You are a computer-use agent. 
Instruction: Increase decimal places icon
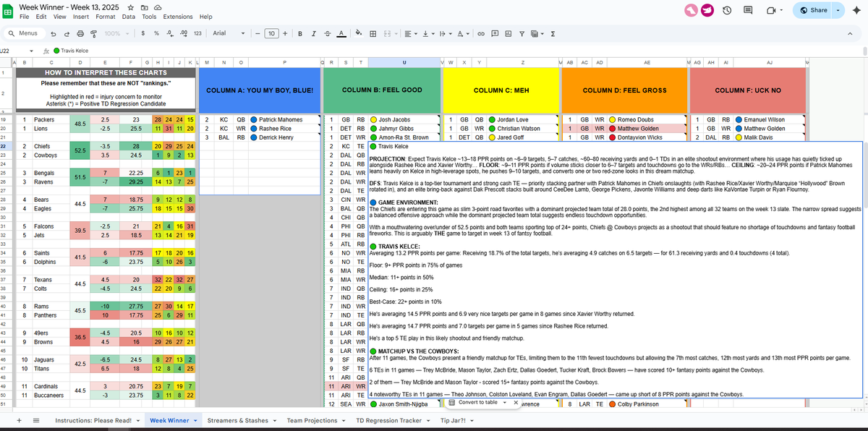[184, 33]
